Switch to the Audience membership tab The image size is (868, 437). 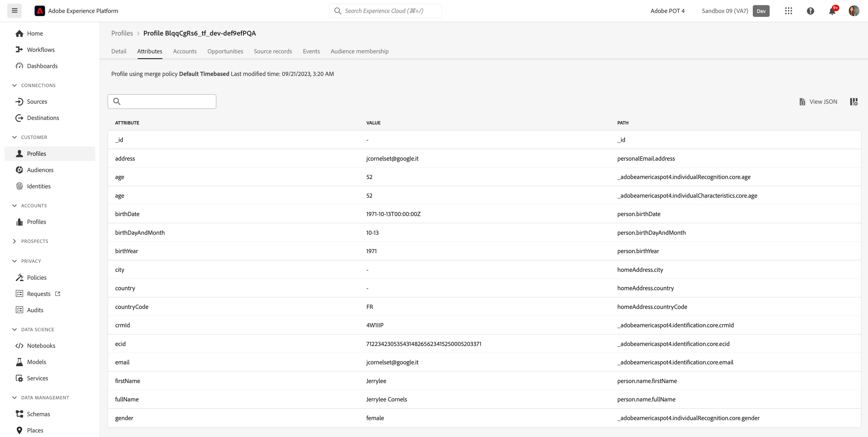[x=359, y=51]
